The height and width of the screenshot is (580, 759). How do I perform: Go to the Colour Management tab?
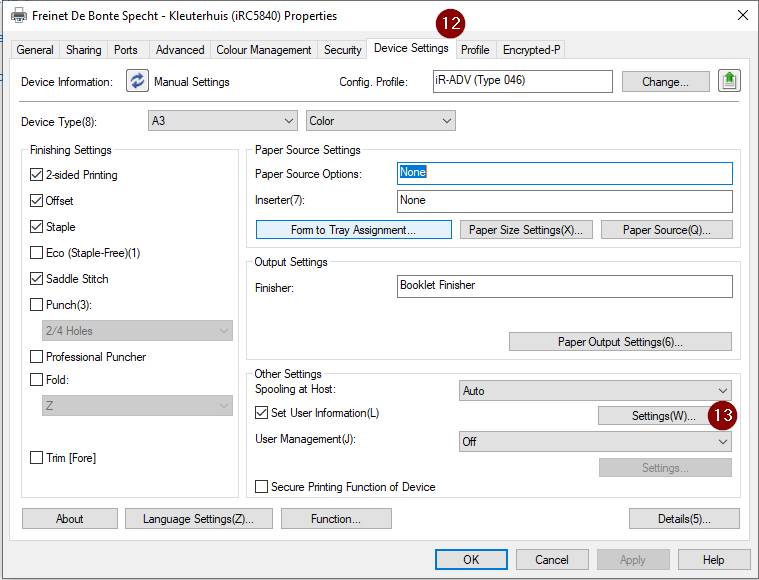click(264, 50)
